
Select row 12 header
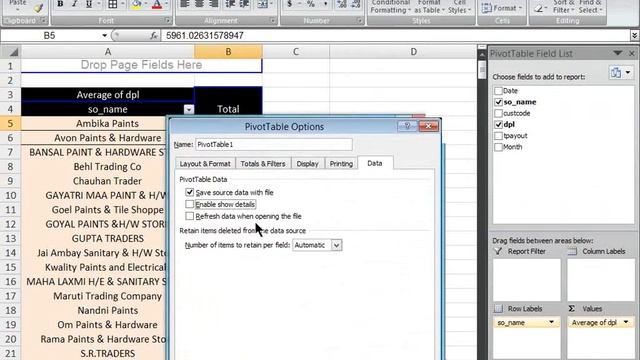click(x=11, y=224)
